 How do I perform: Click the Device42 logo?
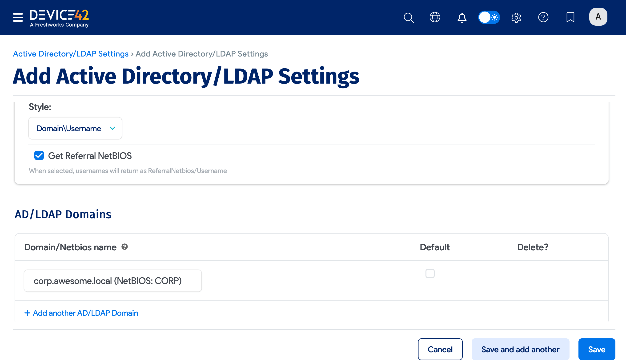tap(59, 17)
